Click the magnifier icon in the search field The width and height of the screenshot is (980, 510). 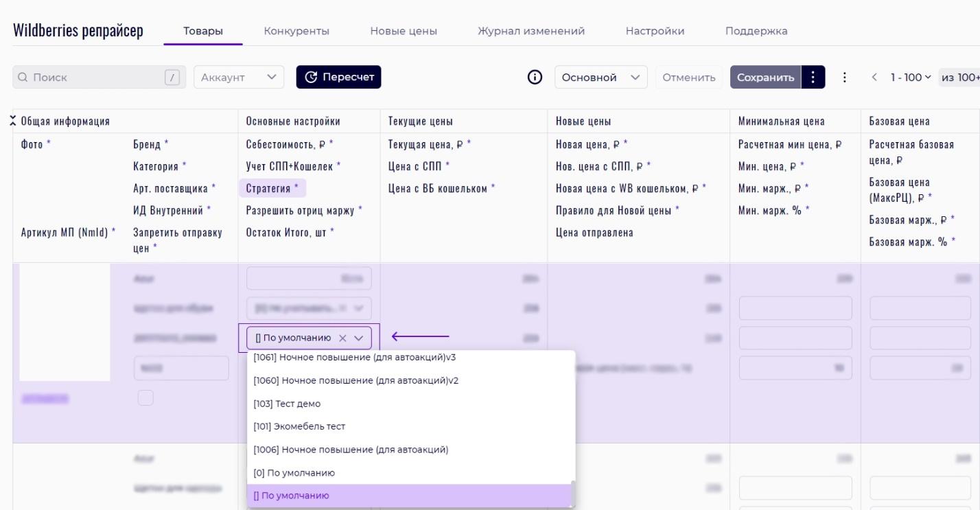tap(23, 78)
